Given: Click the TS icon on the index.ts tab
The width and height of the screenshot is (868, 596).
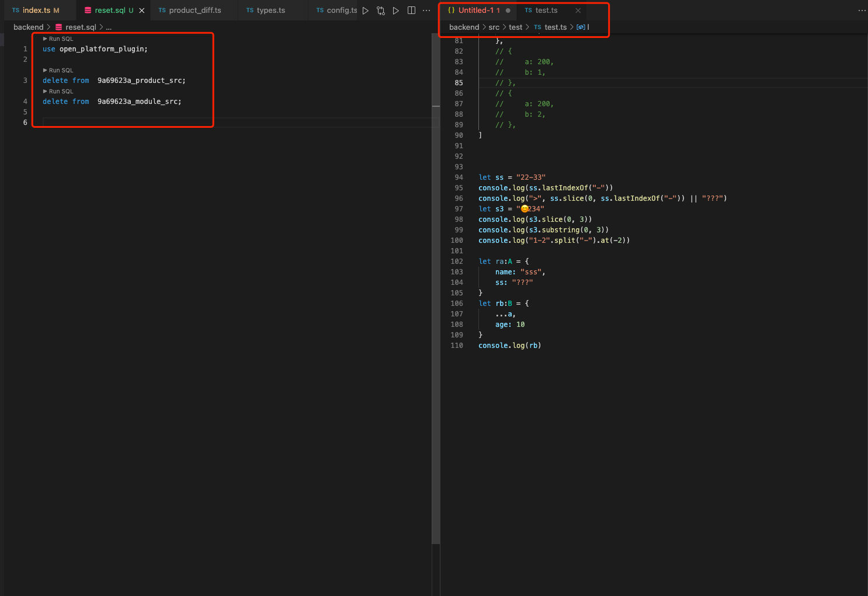Looking at the screenshot, I should [x=15, y=10].
